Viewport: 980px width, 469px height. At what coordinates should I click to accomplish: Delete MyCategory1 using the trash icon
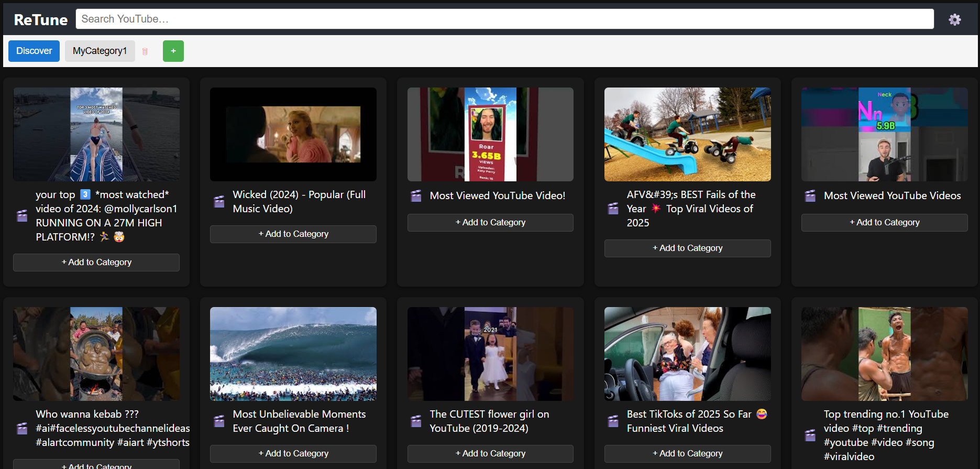point(145,51)
